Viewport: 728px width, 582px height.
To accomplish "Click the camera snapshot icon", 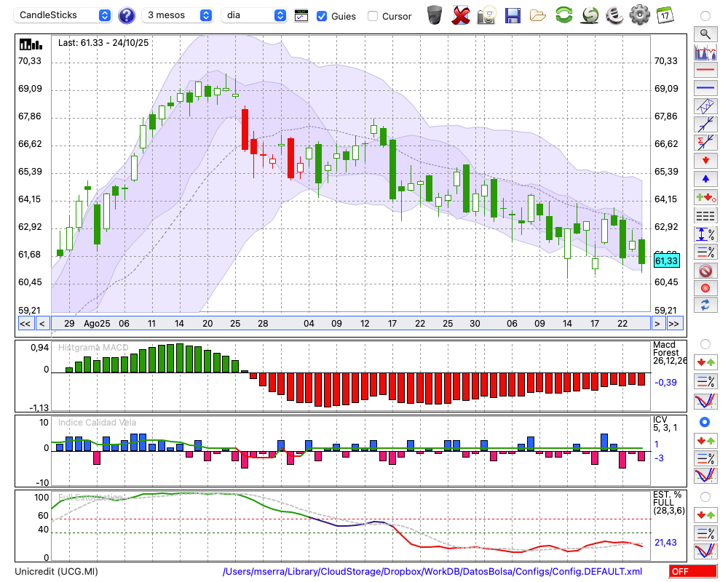I will [486, 15].
